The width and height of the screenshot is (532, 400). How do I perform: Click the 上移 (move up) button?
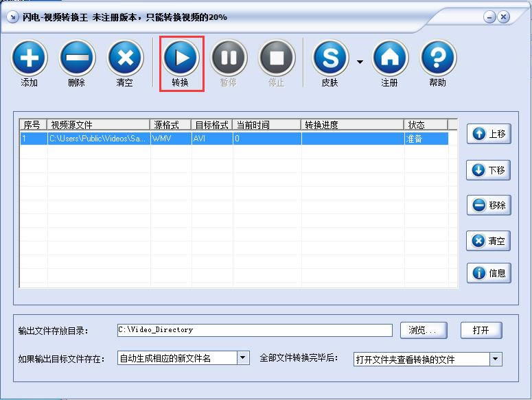489,134
